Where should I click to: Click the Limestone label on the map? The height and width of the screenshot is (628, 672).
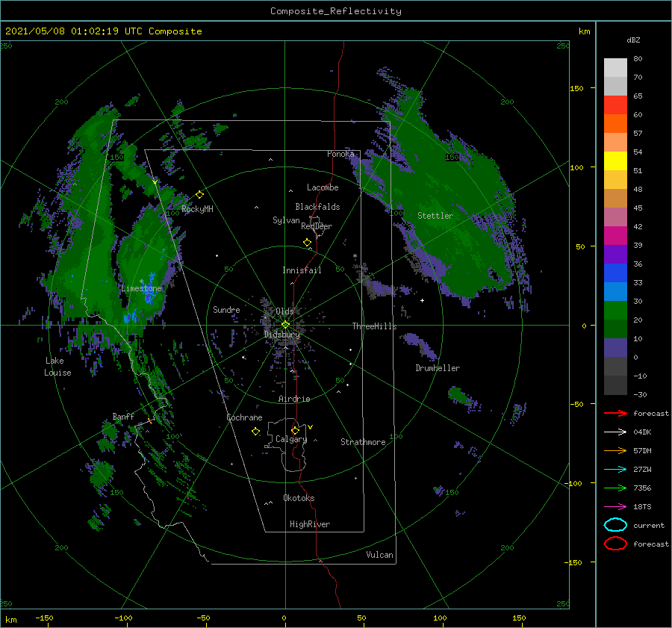pyautogui.click(x=141, y=288)
